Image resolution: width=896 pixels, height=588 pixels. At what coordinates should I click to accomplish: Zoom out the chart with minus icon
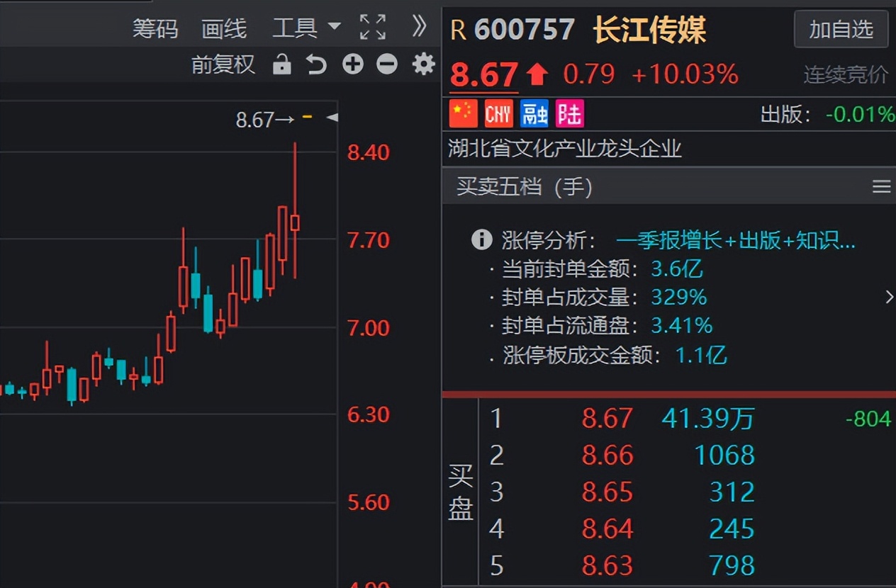(x=387, y=64)
